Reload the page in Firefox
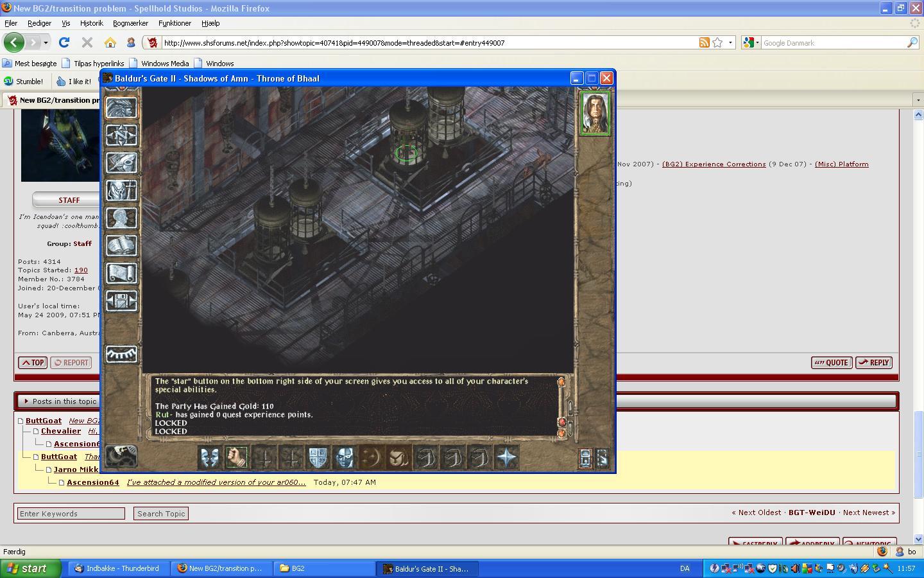This screenshot has height=578, width=924. click(x=64, y=42)
